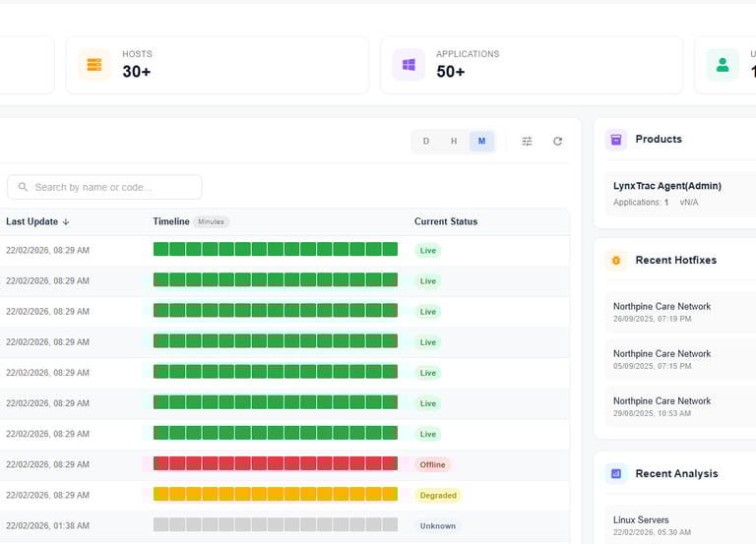Screen dimensions: 756x544
Task: Click the Degraded status badge
Action: tap(438, 496)
